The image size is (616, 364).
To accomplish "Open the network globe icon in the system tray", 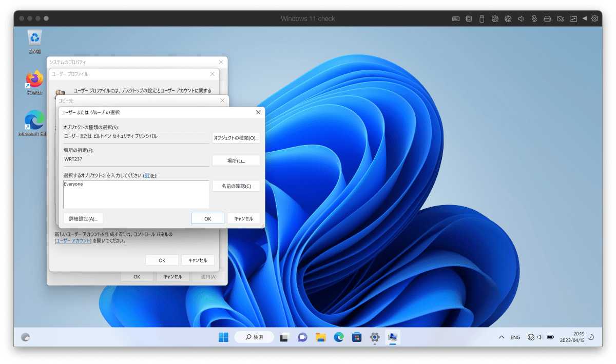I will pos(531,337).
